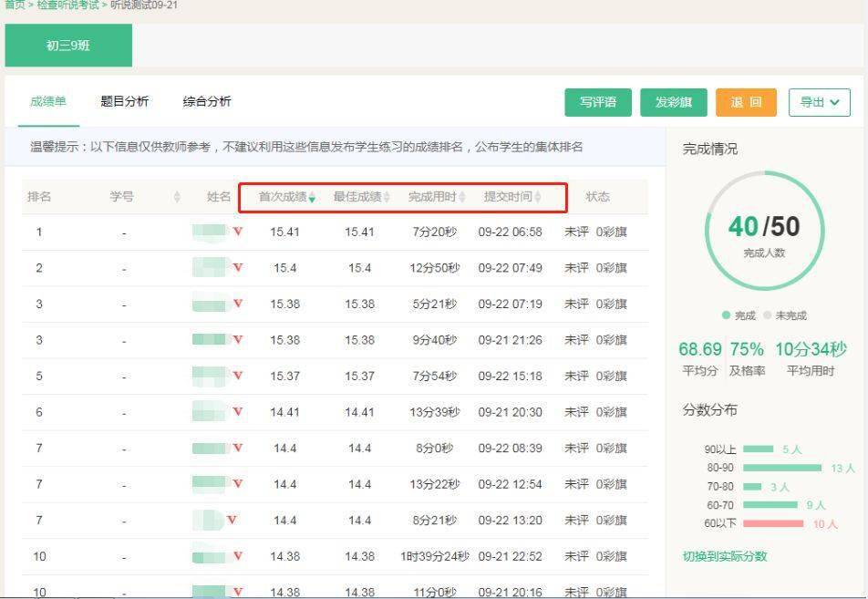The width and height of the screenshot is (868, 599).
Task: Select the 初三9班 class tab
Action: [x=68, y=46]
